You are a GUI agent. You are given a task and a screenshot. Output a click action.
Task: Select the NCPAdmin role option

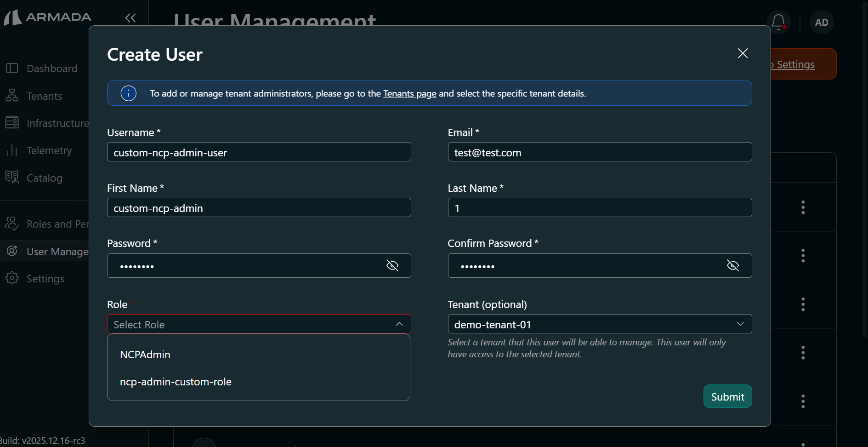pos(145,354)
